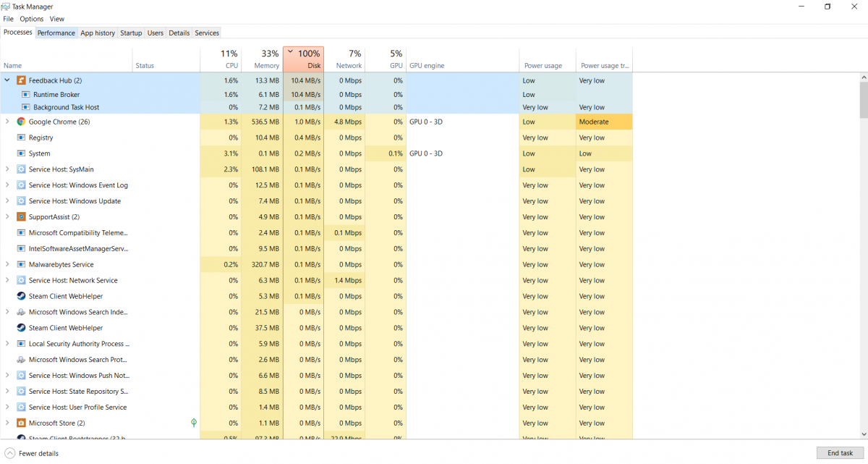This screenshot has height=464, width=868.
Task: Click the Feedback Hub app icon
Action: tap(22, 80)
